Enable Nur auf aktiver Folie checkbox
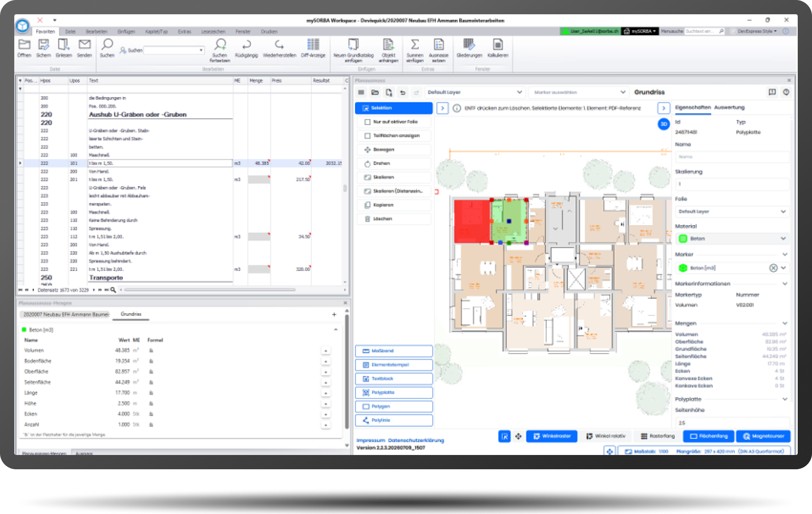 coord(367,122)
